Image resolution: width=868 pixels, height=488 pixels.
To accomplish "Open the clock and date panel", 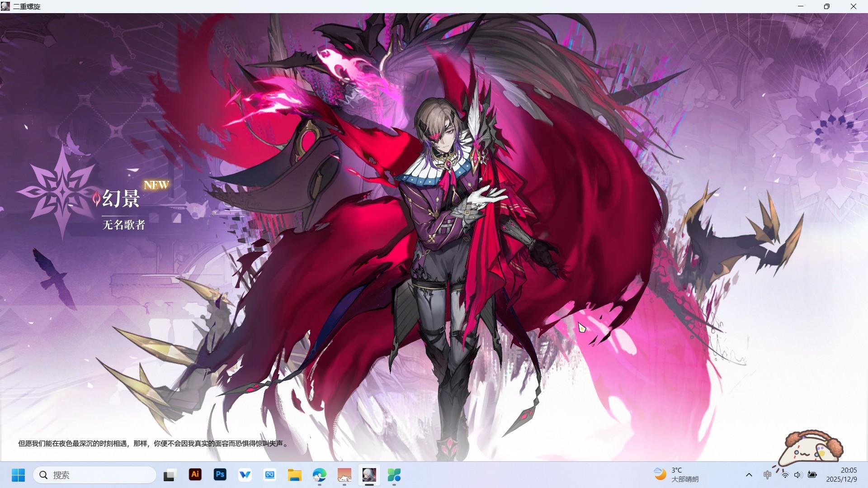I will pyautogui.click(x=842, y=474).
